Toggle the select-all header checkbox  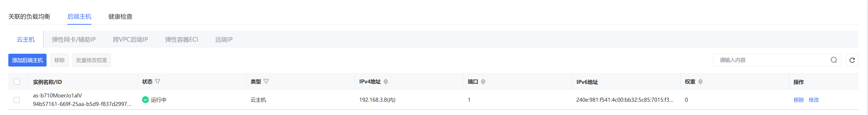(x=17, y=81)
